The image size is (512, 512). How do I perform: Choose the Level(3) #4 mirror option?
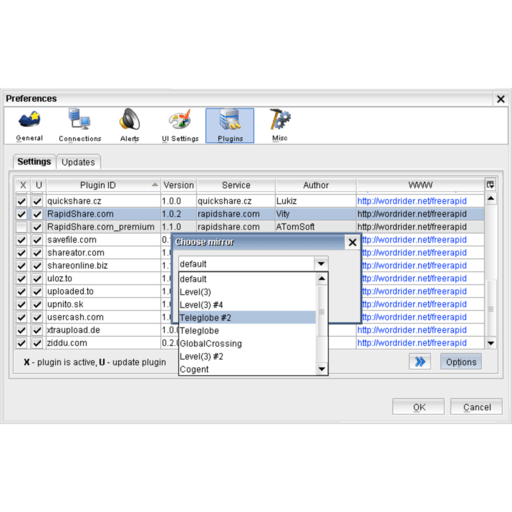[247, 305]
